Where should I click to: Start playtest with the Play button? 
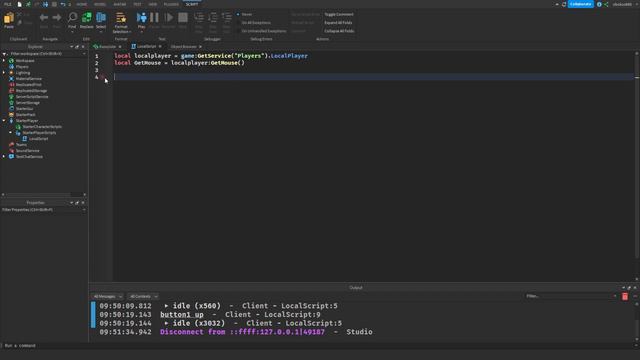141,17
